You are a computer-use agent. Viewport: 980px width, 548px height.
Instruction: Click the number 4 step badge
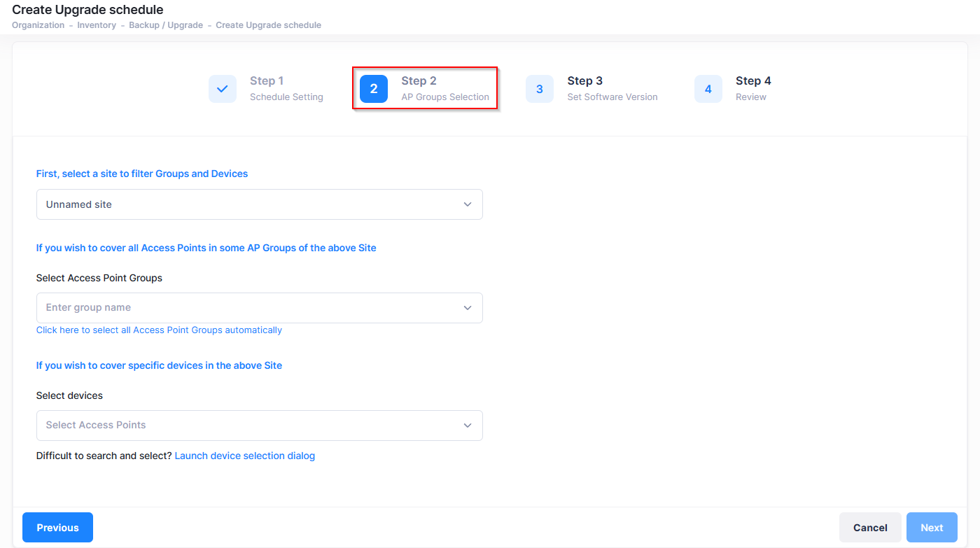pos(708,89)
